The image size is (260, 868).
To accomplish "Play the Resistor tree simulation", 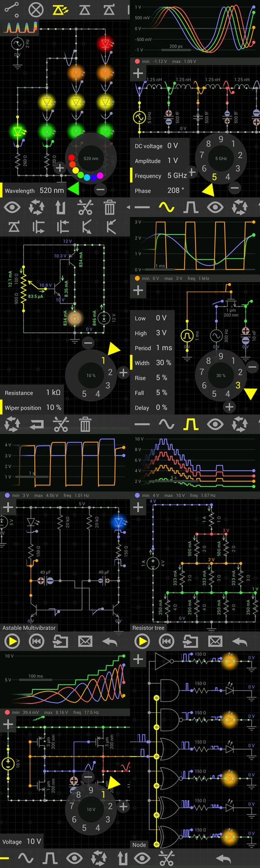I will pyautogui.click(x=142, y=641).
